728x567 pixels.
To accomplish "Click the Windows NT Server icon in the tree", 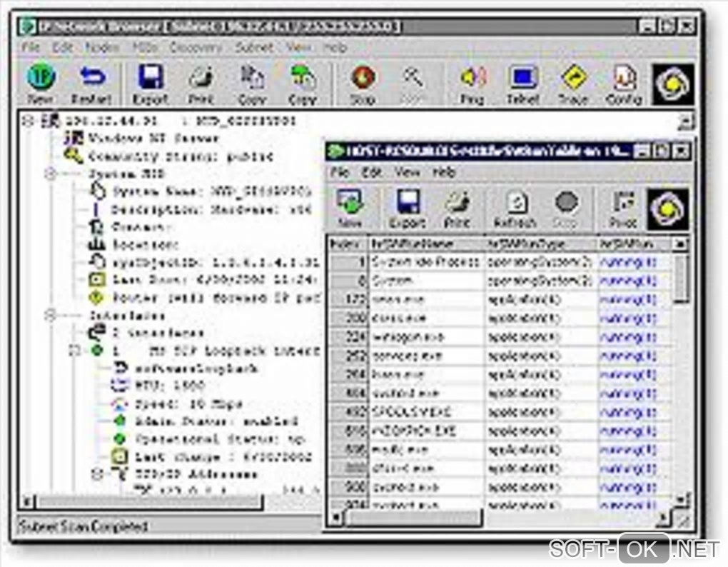I will point(74,139).
